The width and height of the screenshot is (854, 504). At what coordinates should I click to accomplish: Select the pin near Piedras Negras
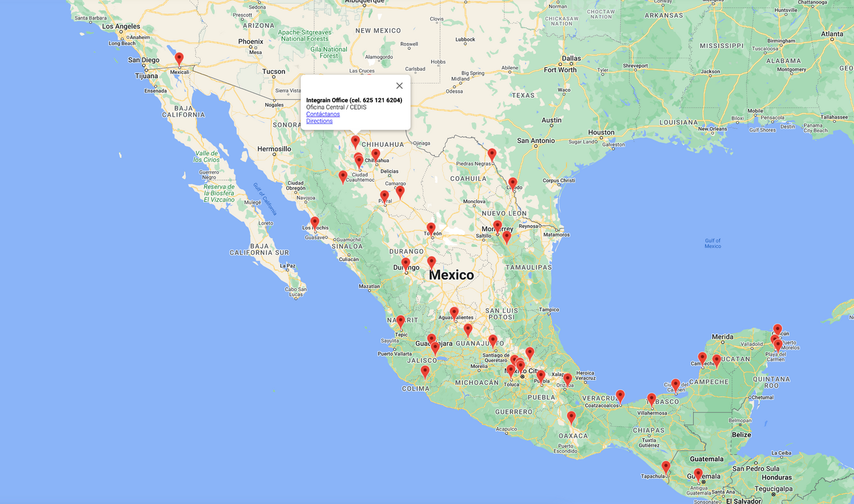point(492,154)
